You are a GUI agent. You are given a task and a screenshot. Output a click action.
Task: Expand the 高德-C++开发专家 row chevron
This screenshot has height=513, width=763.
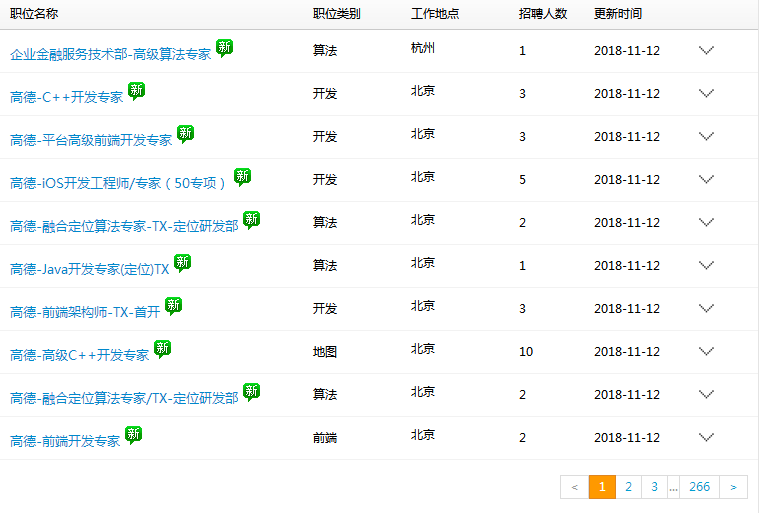[706, 93]
